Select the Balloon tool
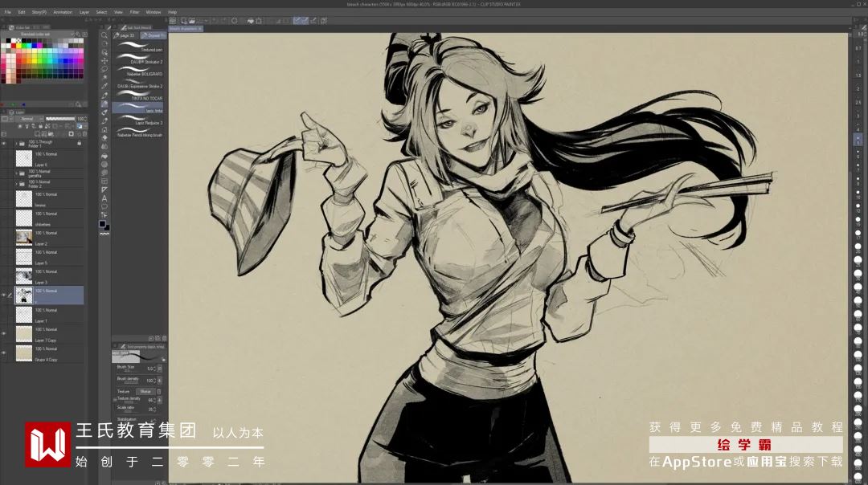The image size is (868, 485). (104, 206)
